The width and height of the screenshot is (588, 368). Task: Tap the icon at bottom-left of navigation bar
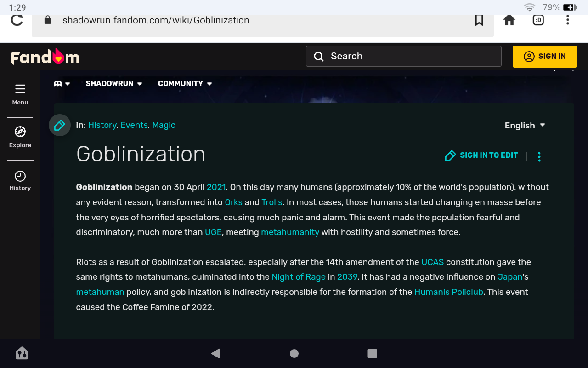[x=22, y=353]
